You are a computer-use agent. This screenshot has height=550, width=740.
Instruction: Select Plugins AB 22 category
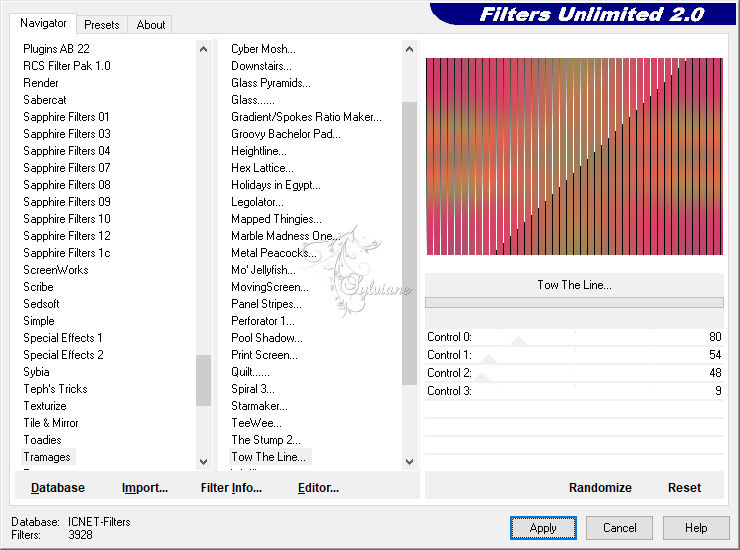pos(56,49)
